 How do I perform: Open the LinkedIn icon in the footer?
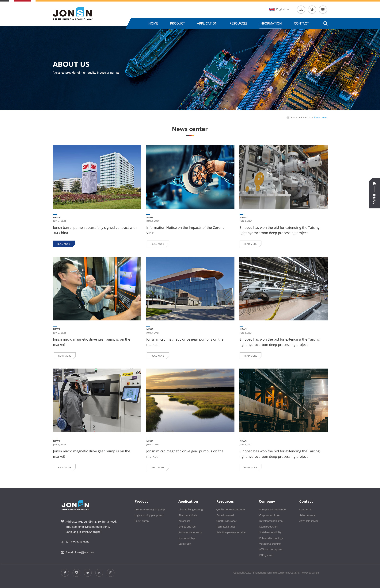pyautogui.click(x=99, y=573)
